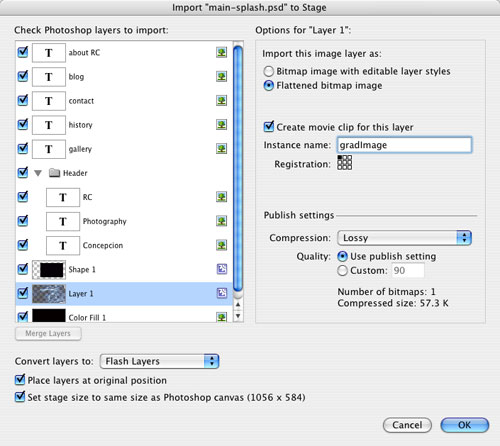Uncheck the gallery layer checkbox
The width and height of the screenshot is (500, 446).
(x=23, y=148)
